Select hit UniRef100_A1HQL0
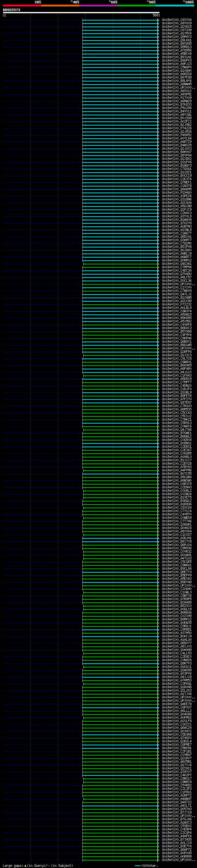 click(x=177, y=457)
